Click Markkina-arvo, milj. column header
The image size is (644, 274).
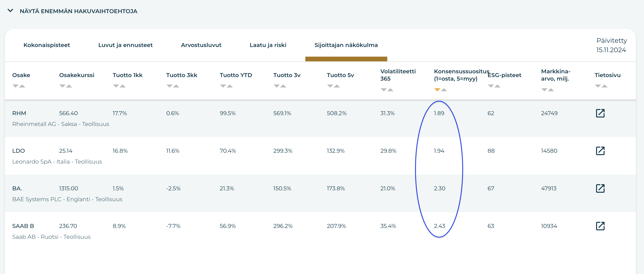tap(555, 75)
